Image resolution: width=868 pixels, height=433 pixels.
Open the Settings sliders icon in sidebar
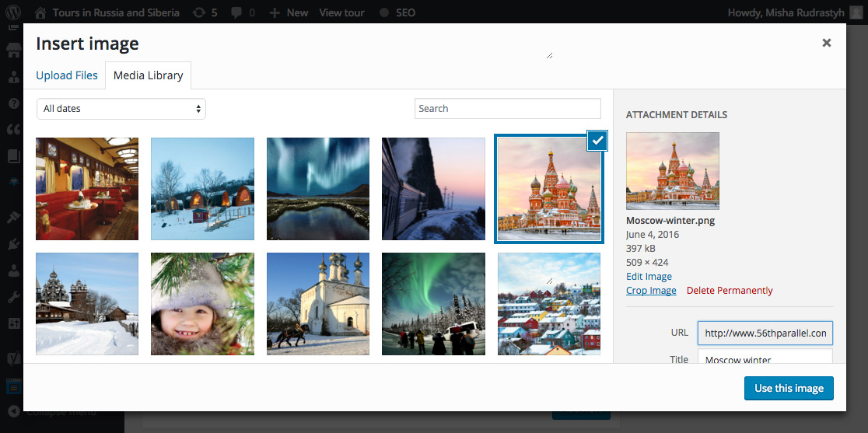[14, 323]
